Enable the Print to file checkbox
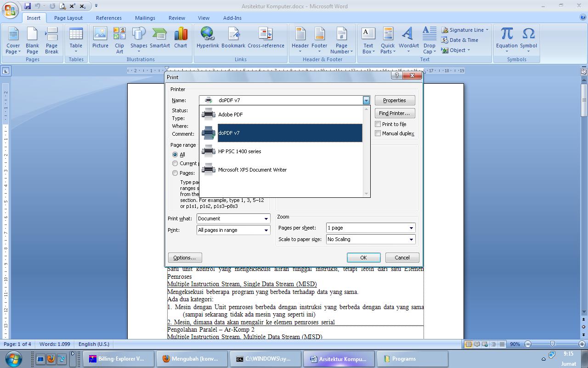Screen dimensions: 588x368 [x=378, y=124]
